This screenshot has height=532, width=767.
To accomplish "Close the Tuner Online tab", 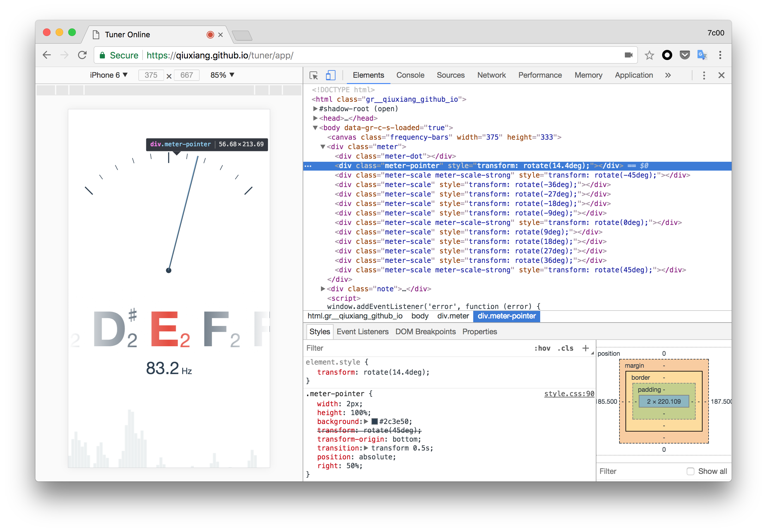I will (x=220, y=35).
